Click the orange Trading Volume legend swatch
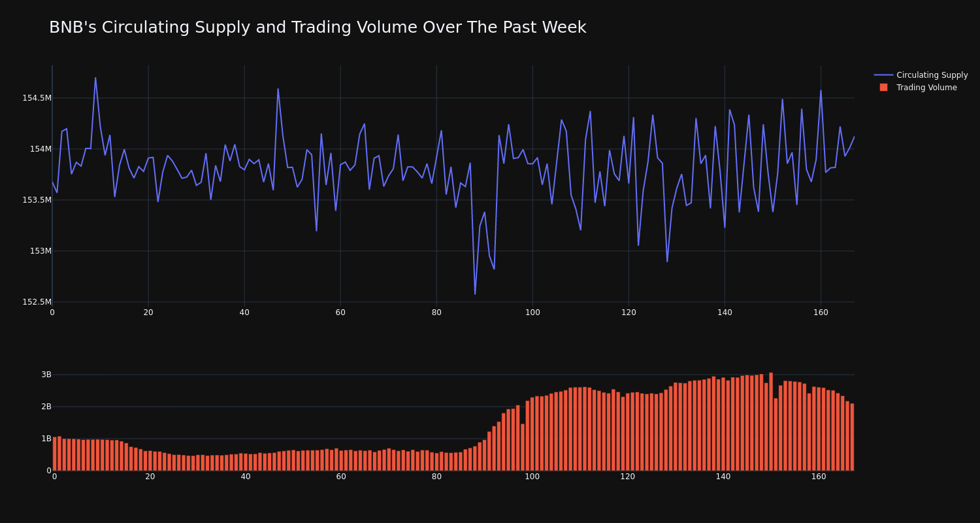 pos(883,88)
